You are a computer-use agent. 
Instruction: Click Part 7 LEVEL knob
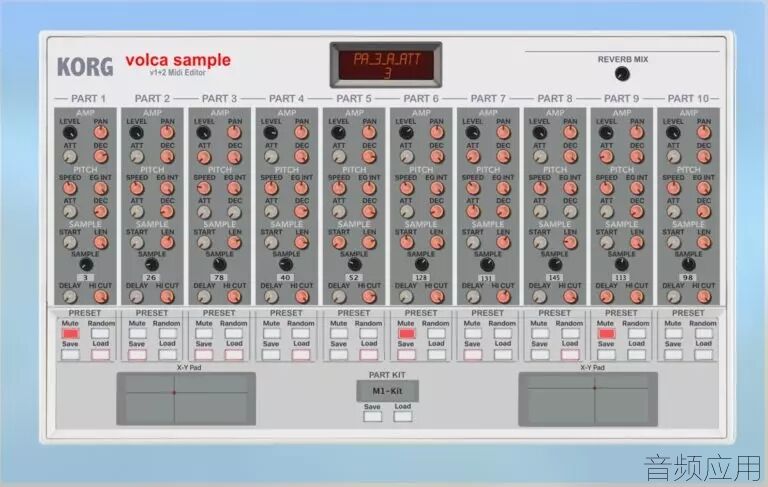point(472,132)
